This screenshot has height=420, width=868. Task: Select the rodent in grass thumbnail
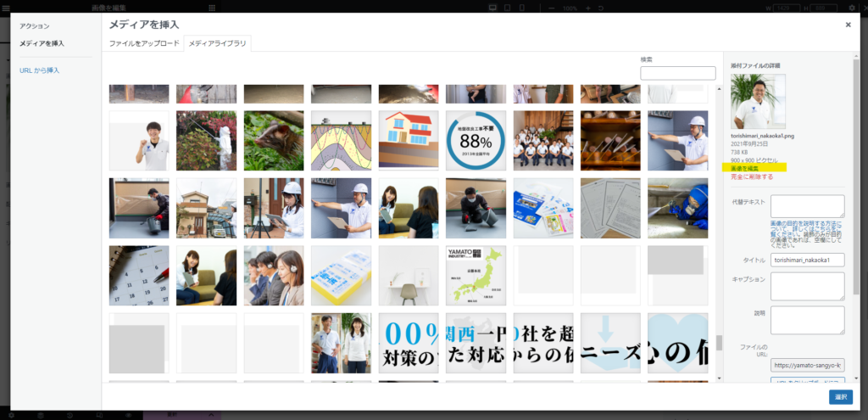274,141
